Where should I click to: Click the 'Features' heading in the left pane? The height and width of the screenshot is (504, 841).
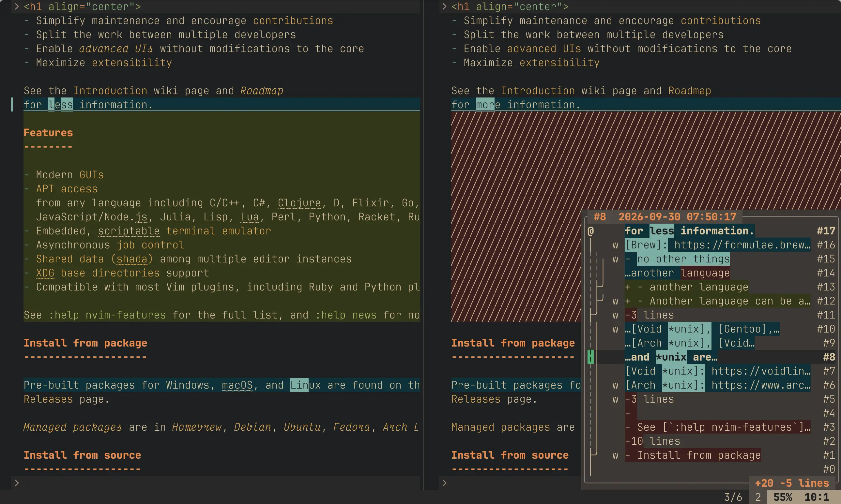click(48, 133)
